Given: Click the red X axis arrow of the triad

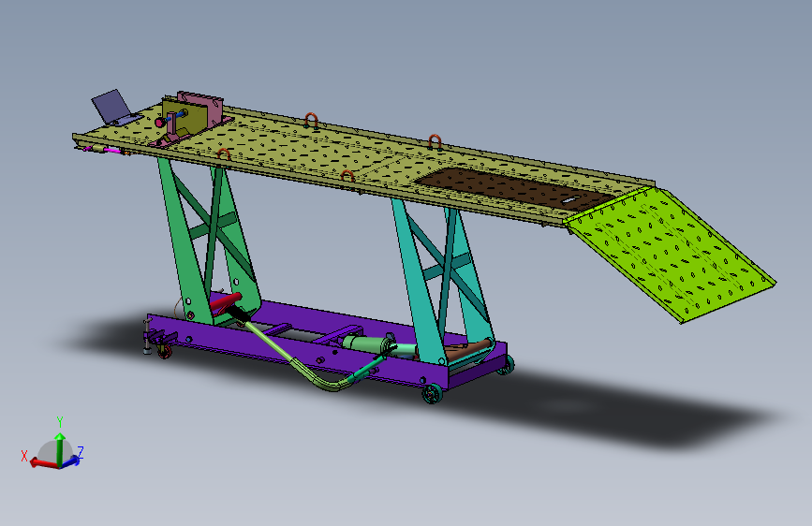Looking at the screenshot, I should coord(45,463).
